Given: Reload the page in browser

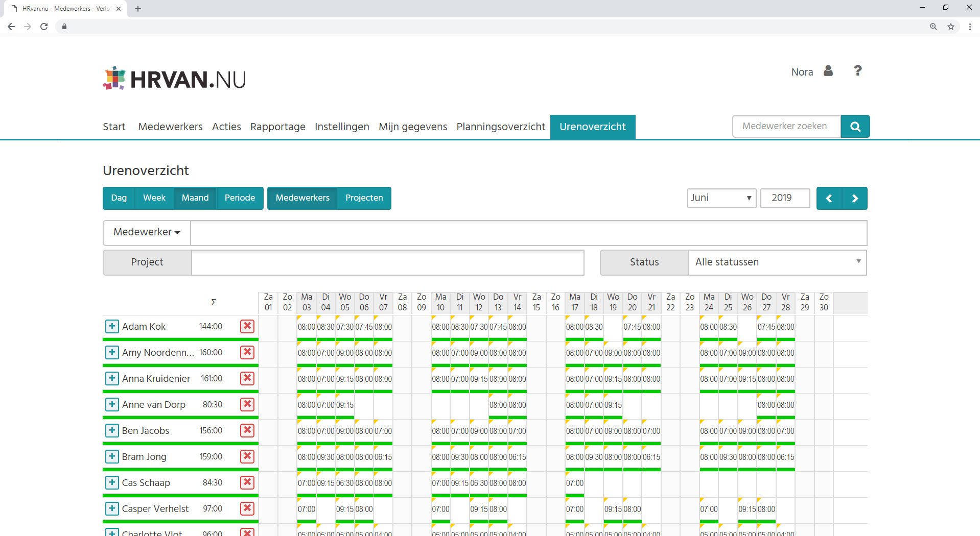Looking at the screenshot, I should [44, 27].
